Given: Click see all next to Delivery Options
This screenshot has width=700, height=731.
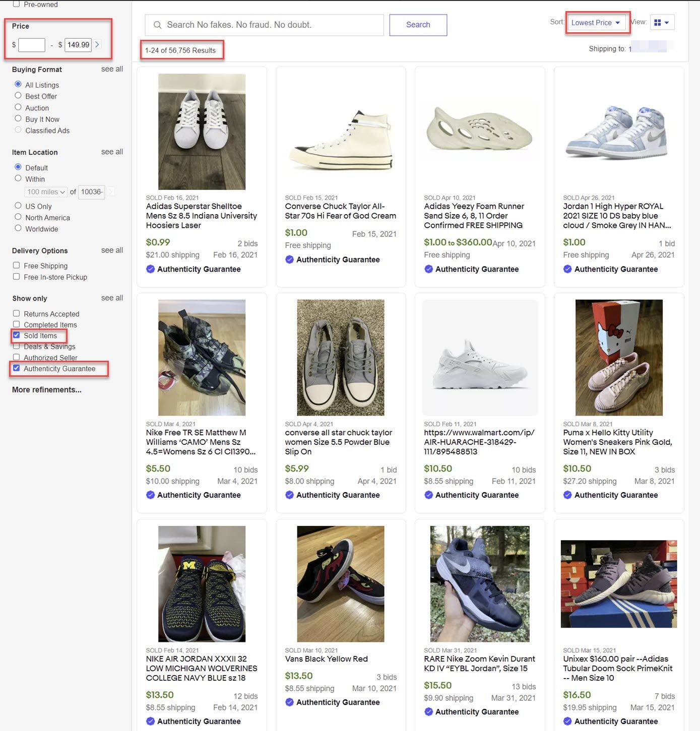Looking at the screenshot, I should 112,250.
